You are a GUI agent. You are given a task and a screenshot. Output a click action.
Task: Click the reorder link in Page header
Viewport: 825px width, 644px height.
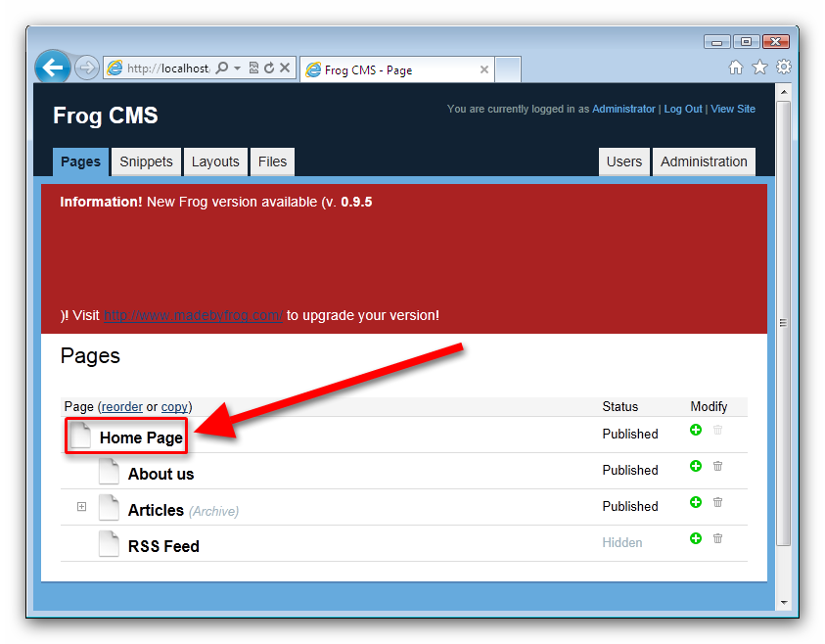pos(122,406)
